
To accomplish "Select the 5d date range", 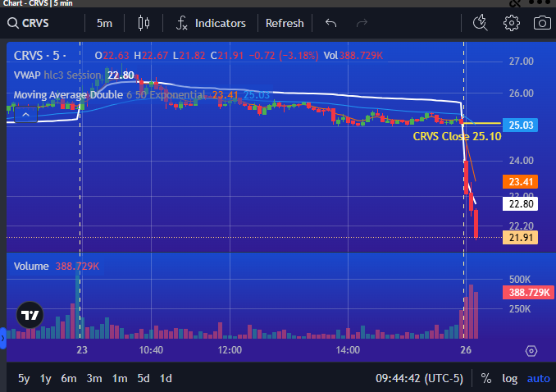I will pyautogui.click(x=144, y=379).
